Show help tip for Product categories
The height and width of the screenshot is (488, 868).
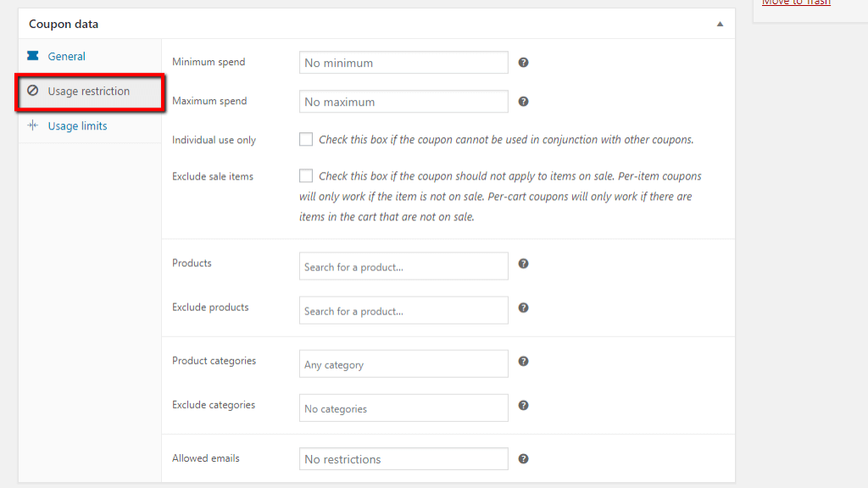tap(523, 361)
